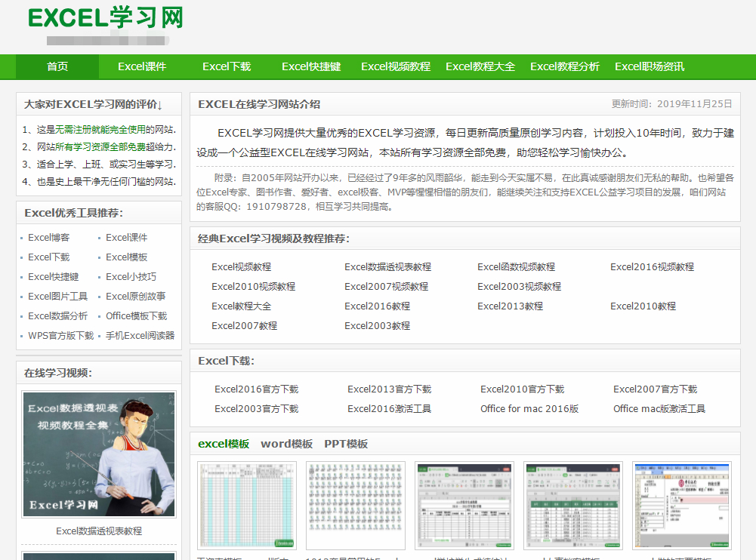Viewport: 756px width, 560px height.
Task: Open the Excel教程分析 menu item
Action: click(x=565, y=66)
